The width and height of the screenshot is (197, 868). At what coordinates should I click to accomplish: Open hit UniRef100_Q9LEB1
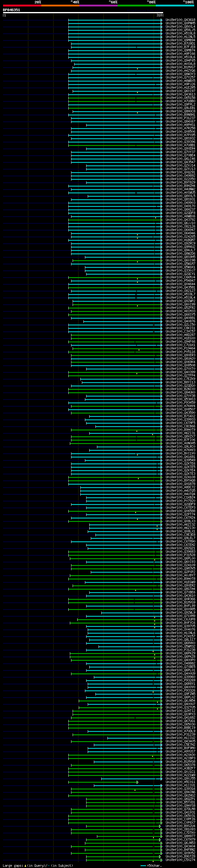180,108
